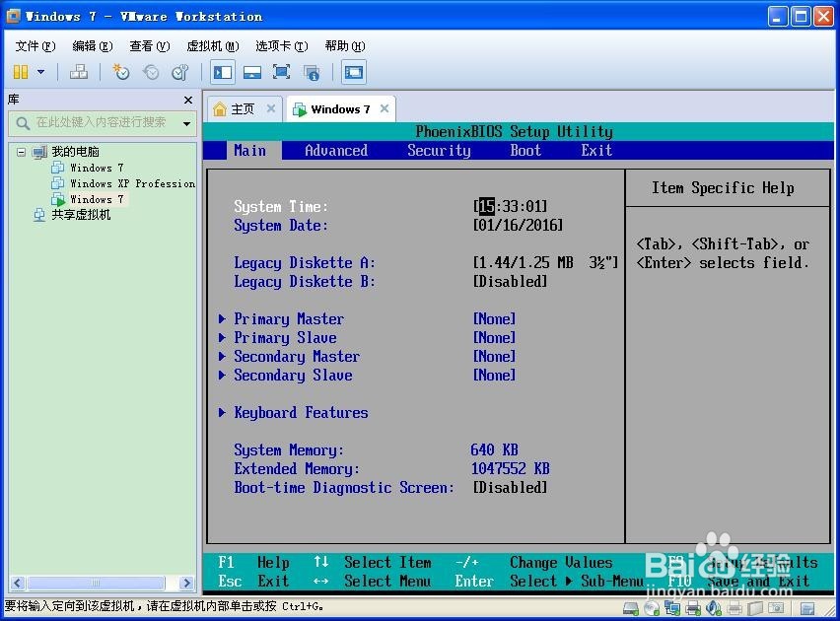Click the green-checked printer status bar icon
The height and width of the screenshot is (621, 840).
[693, 608]
